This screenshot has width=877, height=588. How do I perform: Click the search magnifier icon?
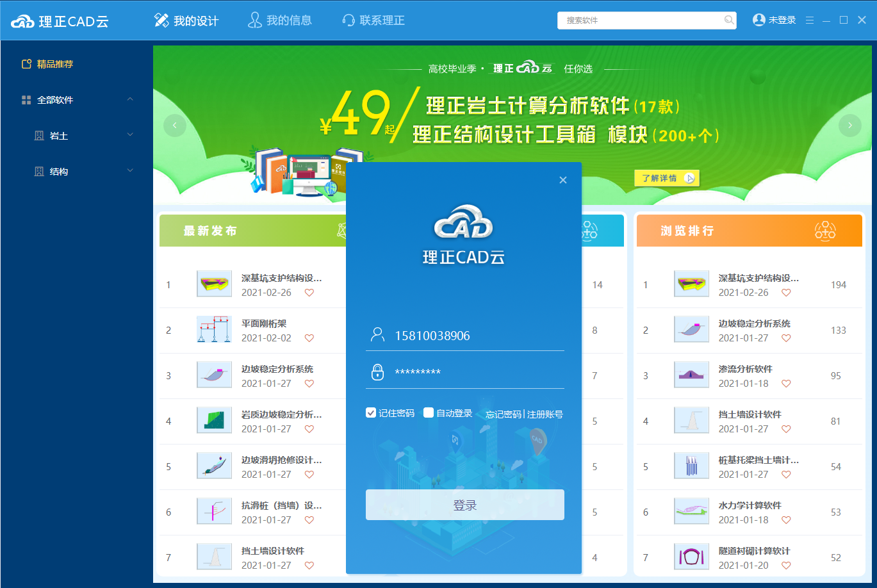728,20
